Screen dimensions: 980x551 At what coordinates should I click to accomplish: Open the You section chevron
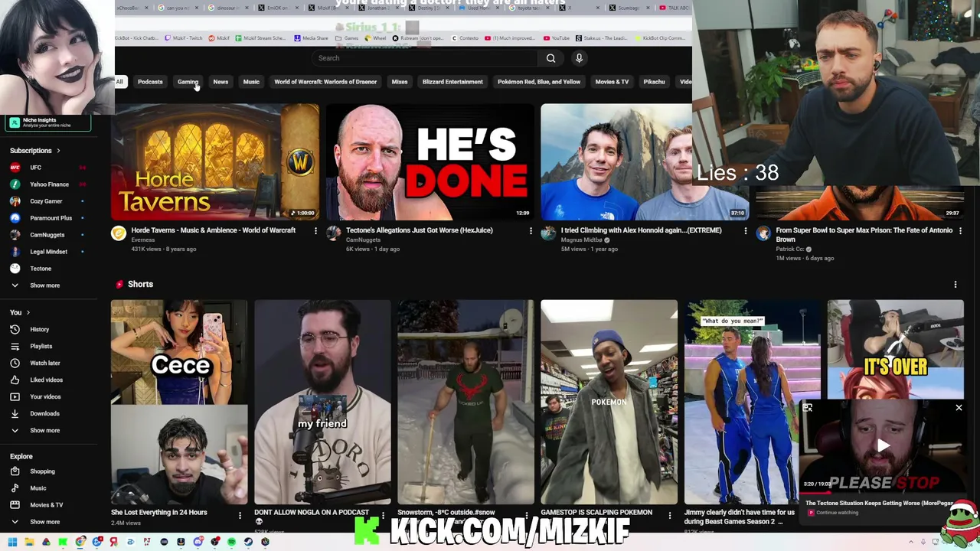28,312
